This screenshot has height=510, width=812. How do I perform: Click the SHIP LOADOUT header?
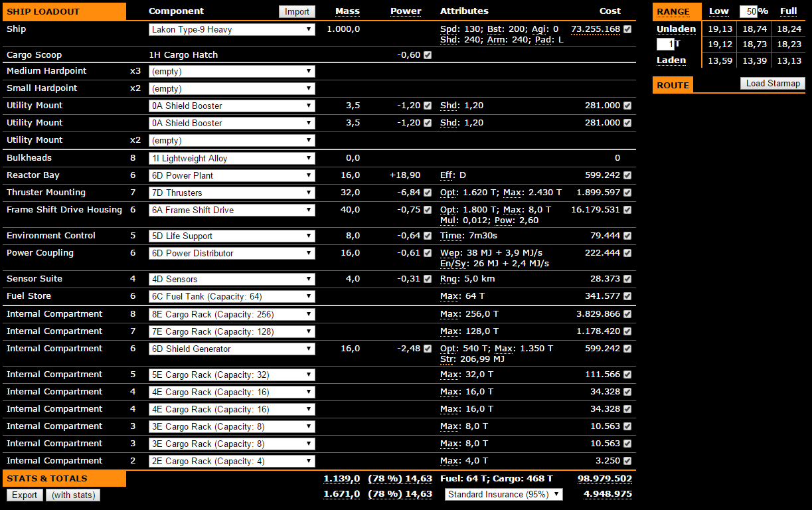click(63, 11)
